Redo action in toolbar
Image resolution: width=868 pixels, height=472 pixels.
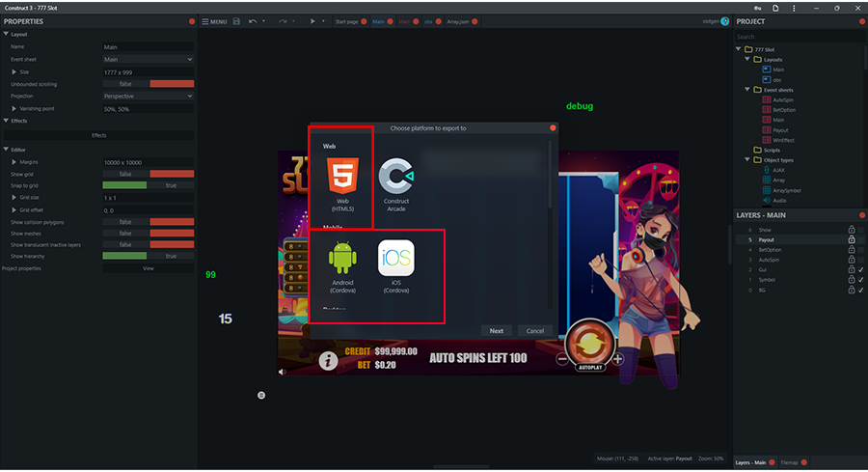click(x=283, y=21)
